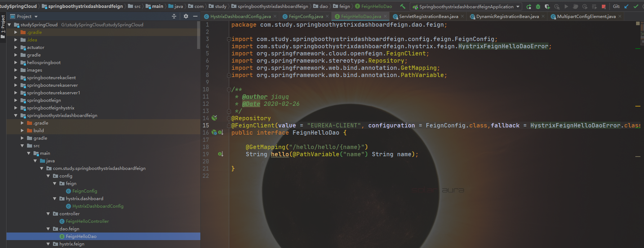Expand the hellospringboot module
This screenshot has height=248, width=644.
pos(16,63)
